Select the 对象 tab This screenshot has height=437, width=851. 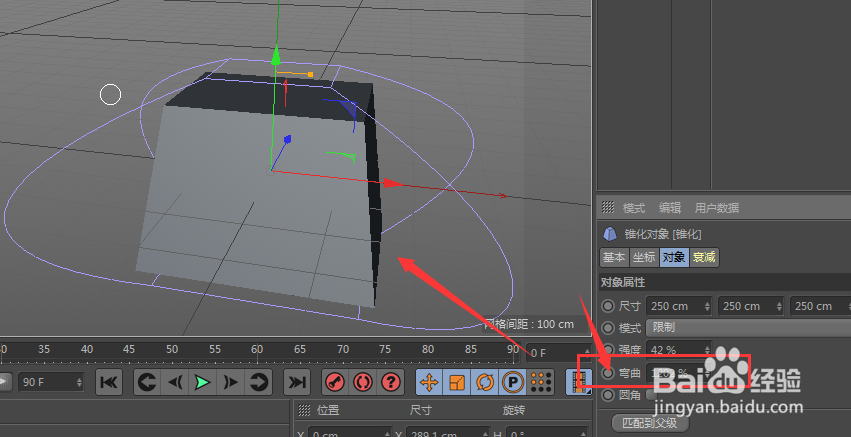pyautogui.click(x=674, y=257)
